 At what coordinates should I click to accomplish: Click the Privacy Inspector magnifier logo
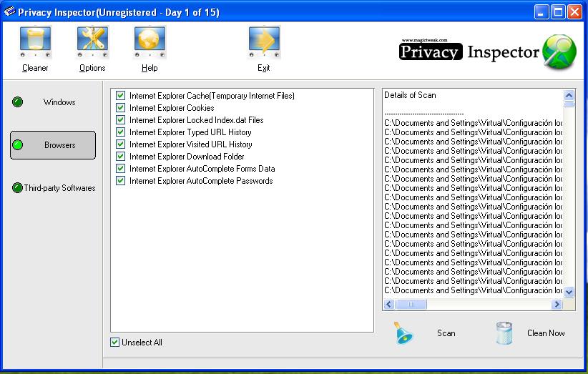[559, 52]
